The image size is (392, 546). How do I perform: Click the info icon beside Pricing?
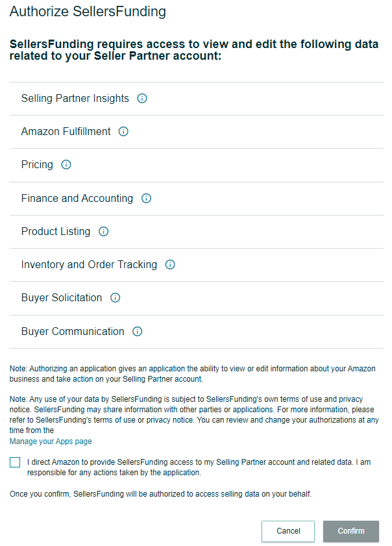tap(66, 165)
